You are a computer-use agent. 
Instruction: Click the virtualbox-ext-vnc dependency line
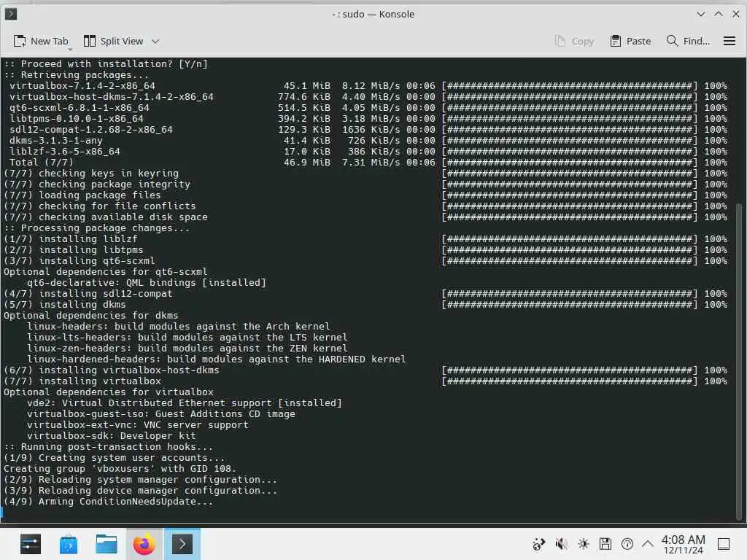click(138, 425)
